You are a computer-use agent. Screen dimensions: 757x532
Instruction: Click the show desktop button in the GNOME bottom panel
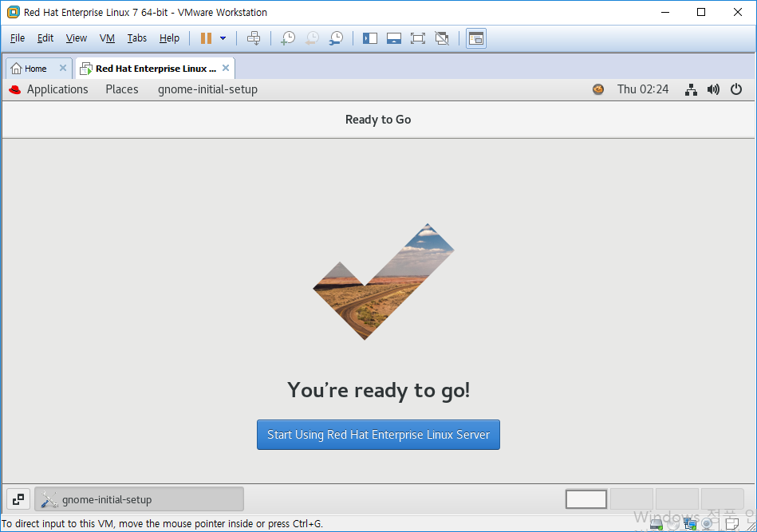pyautogui.click(x=18, y=499)
